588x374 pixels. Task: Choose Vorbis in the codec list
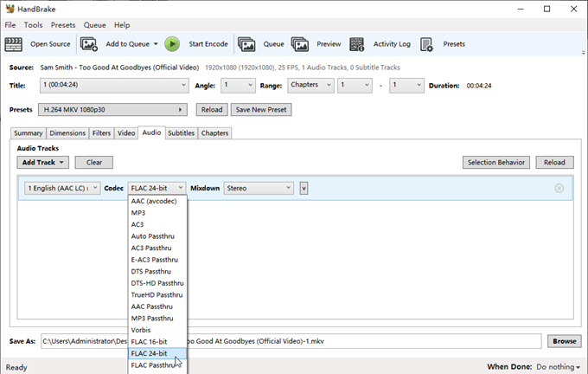[141, 330]
